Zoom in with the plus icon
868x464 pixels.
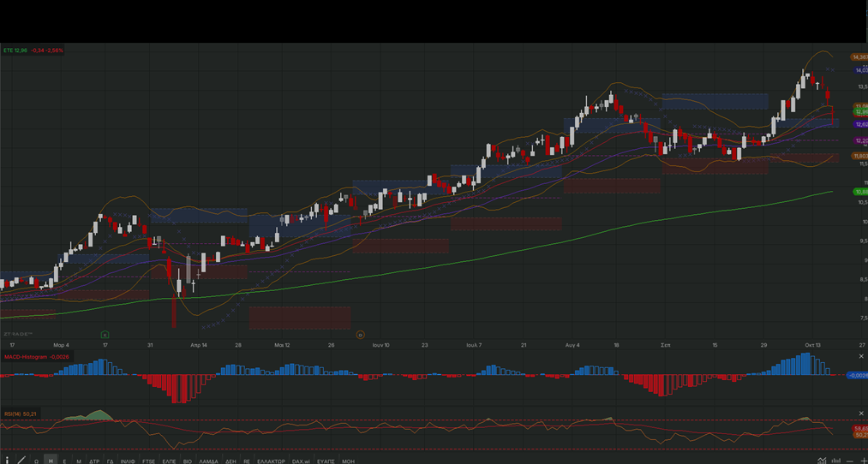coord(864,461)
